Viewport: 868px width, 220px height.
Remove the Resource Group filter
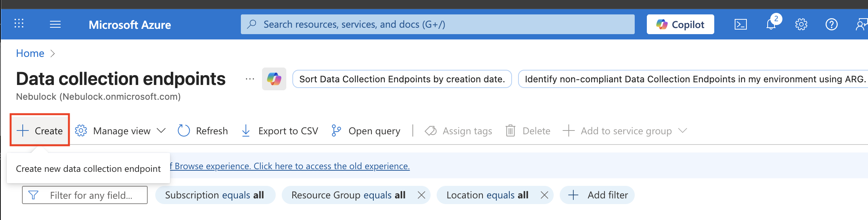coord(421,195)
